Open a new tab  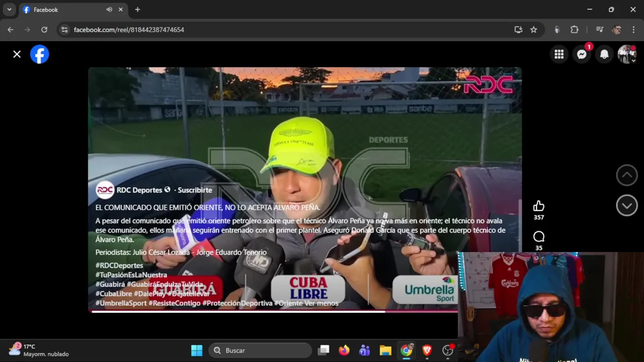tap(137, 10)
